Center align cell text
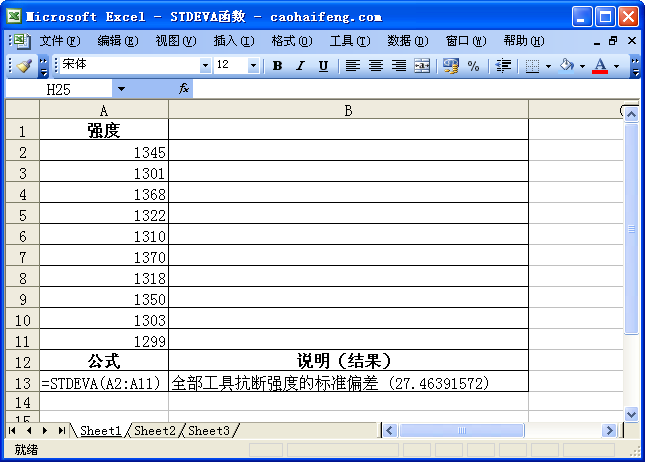Viewport: 645px width, 462px height. [376, 66]
